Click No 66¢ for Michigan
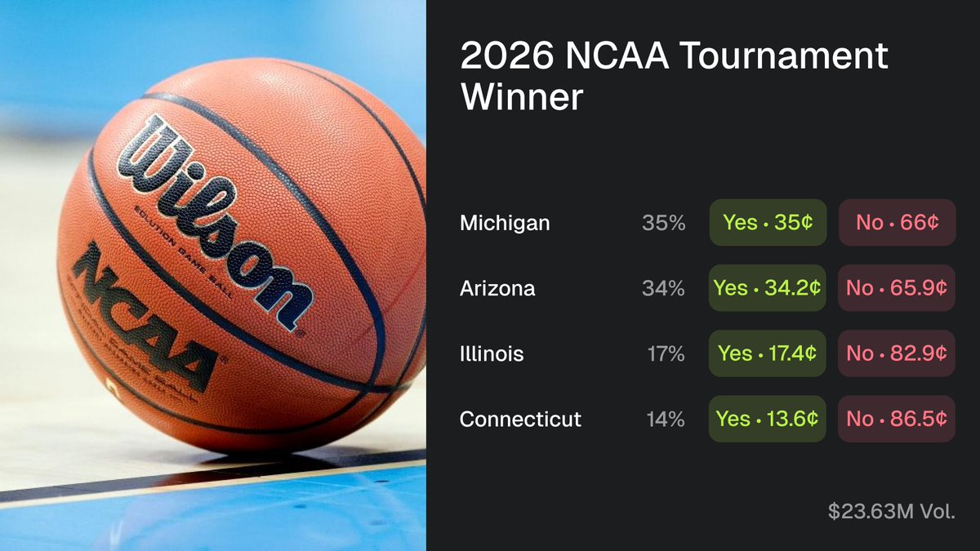The image size is (980, 551). 897,223
